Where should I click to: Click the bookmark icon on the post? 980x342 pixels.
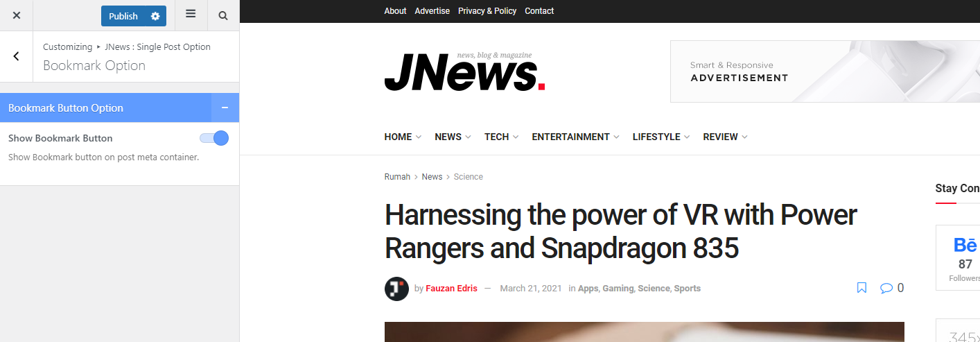(861, 288)
